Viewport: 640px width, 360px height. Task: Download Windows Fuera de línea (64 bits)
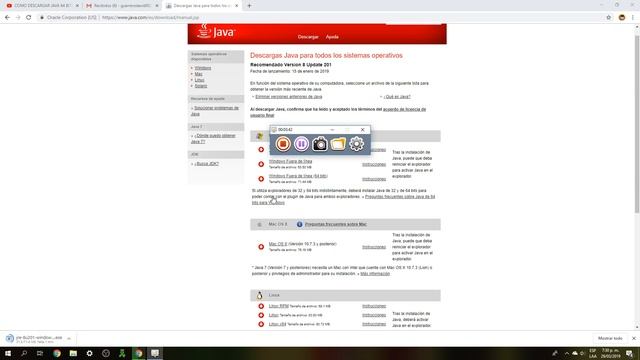tap(298, 176)
